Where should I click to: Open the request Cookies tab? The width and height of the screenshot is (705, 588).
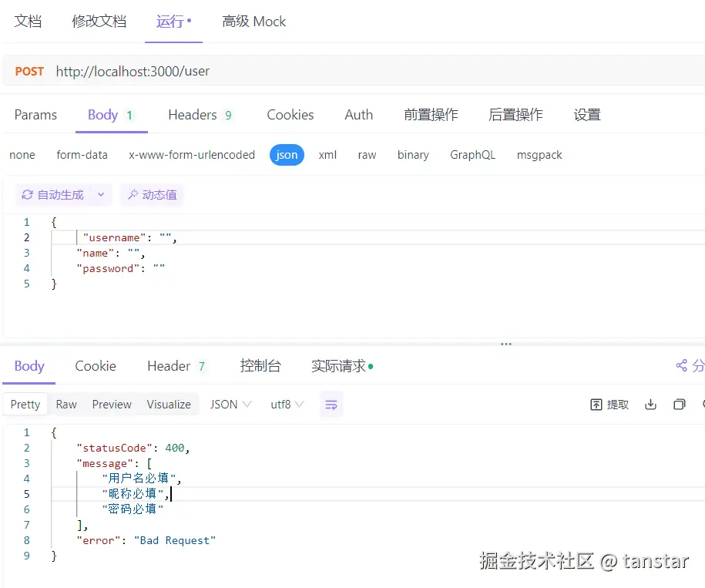click(290, 115)
